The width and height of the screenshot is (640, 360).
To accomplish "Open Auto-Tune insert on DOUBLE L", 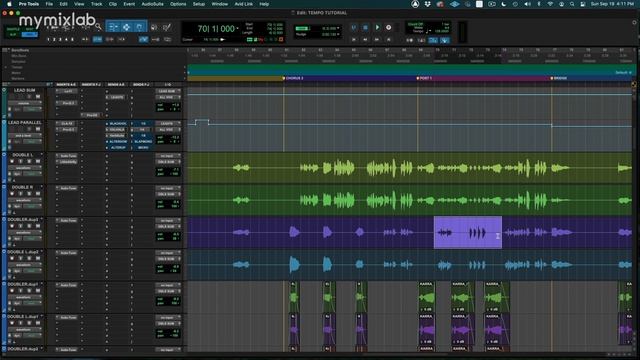I will (x=68, y=156).
